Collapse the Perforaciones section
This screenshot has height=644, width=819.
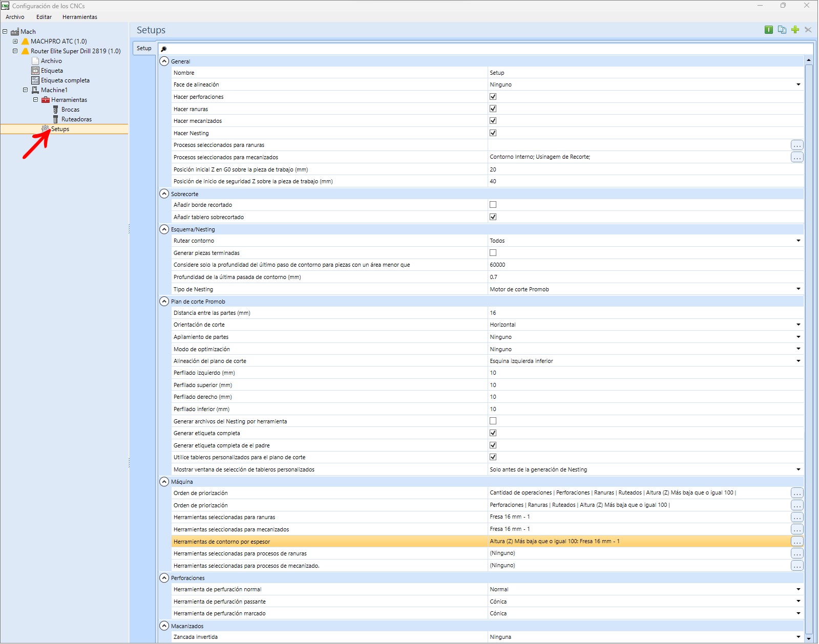tap(164, 578)
